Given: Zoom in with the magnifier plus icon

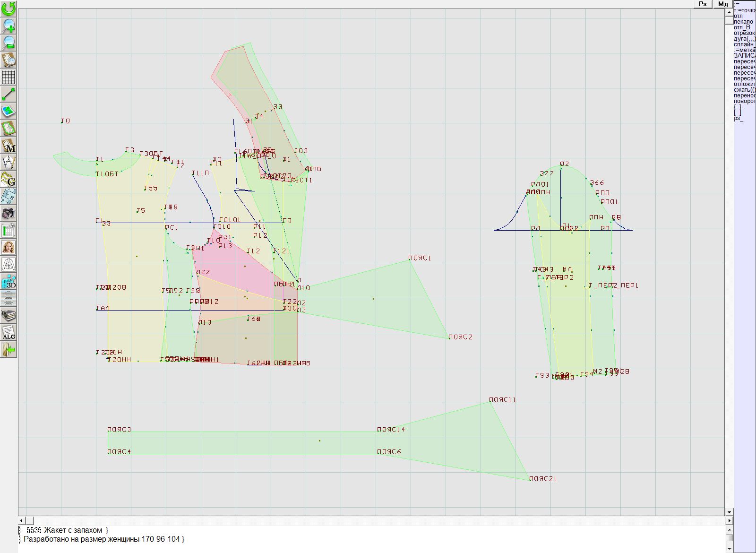Looking at the screenshot, I should (x=9, y=26).
